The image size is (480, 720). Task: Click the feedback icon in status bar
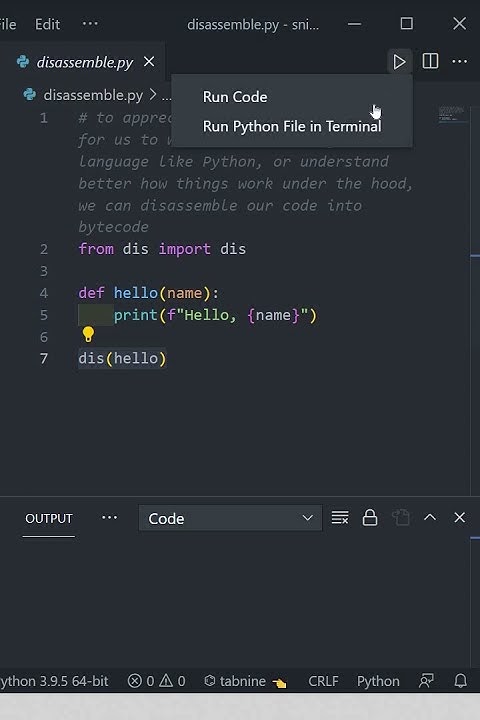pos(426,681)
